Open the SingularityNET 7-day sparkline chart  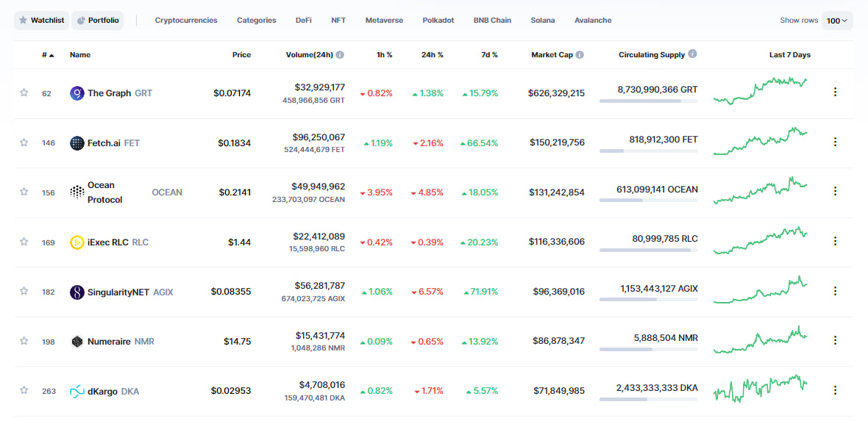click(x=760, y=290)
